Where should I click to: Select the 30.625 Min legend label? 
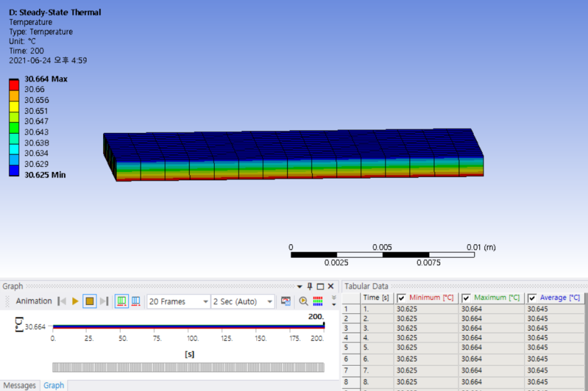[x=45, y=175]
